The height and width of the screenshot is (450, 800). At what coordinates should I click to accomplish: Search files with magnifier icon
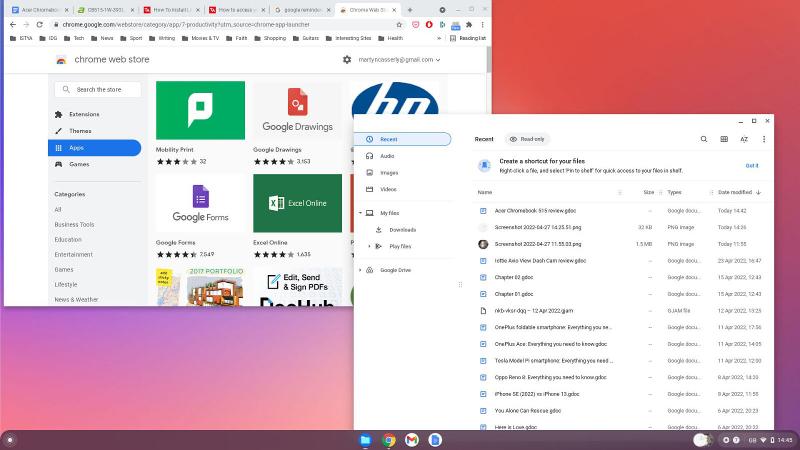click(x=704, y=139)
